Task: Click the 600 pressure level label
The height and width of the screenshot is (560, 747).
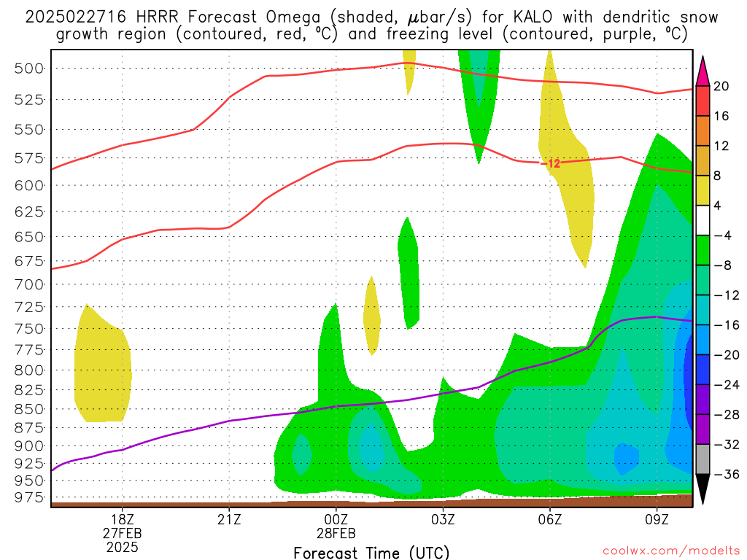Action: click(x=28, y=185)
